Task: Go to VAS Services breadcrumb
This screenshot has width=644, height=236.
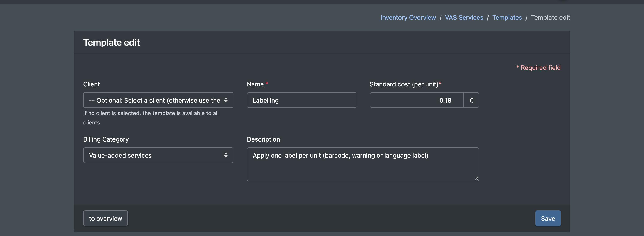Action: 464,17
